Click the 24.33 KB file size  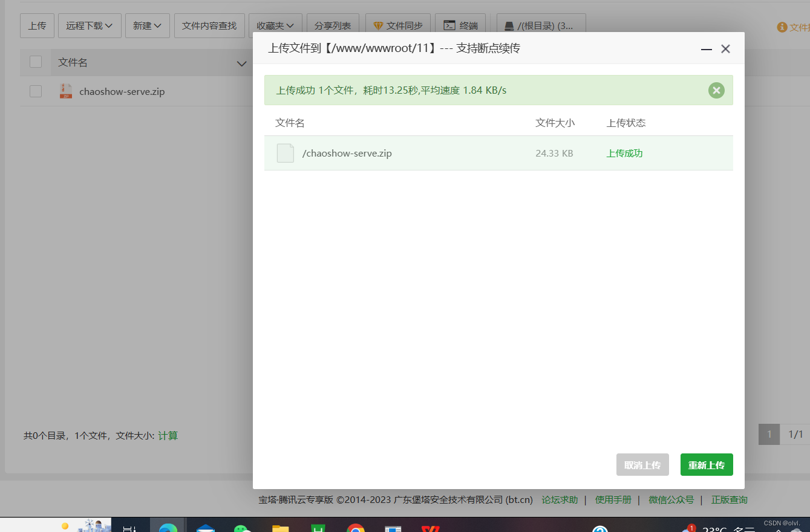[x=554, y=154]
